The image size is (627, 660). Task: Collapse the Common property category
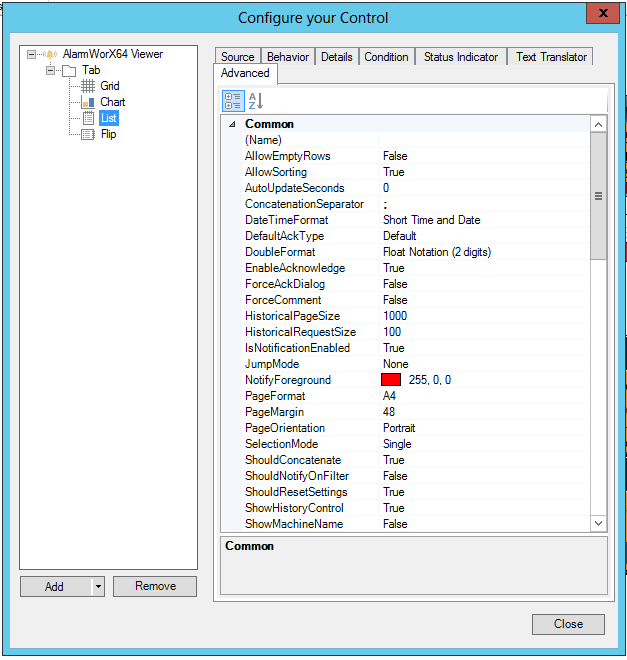(233, 124)
